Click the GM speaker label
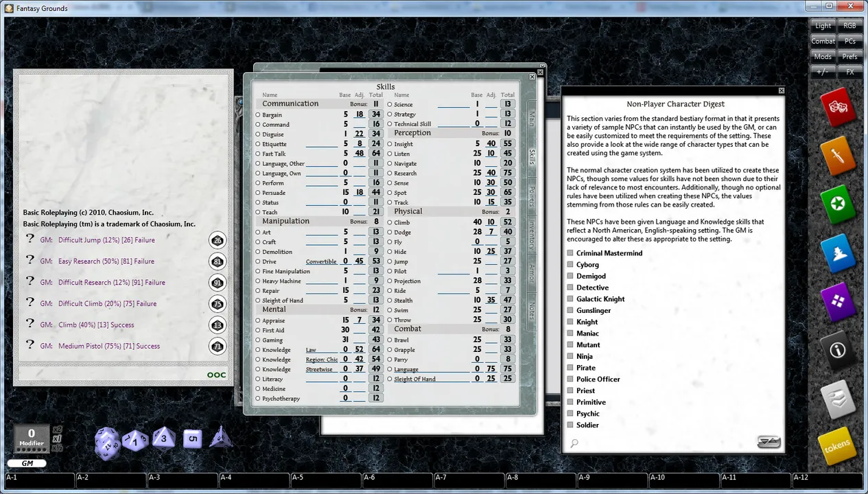 tap(26, 463)
